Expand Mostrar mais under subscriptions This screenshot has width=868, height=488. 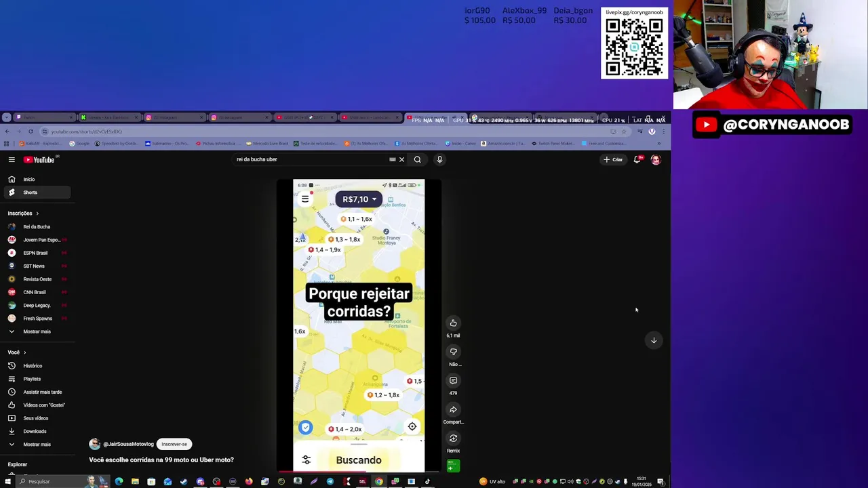pos(37,331)
